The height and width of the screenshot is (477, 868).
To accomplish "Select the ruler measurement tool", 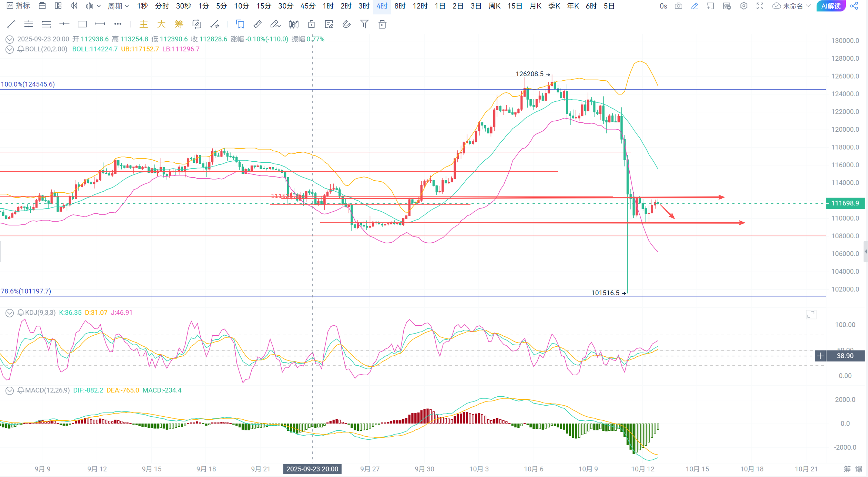I will pyautogui.click(x=258, y=24).
